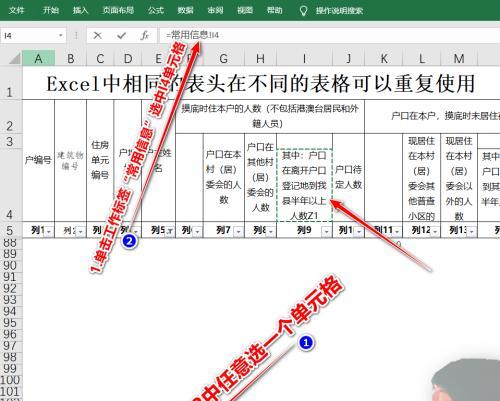
Task: Click the 现居住在本村（居）委会其他普查小区 cell
Action: pyautogui.click(x=422, y=177)
